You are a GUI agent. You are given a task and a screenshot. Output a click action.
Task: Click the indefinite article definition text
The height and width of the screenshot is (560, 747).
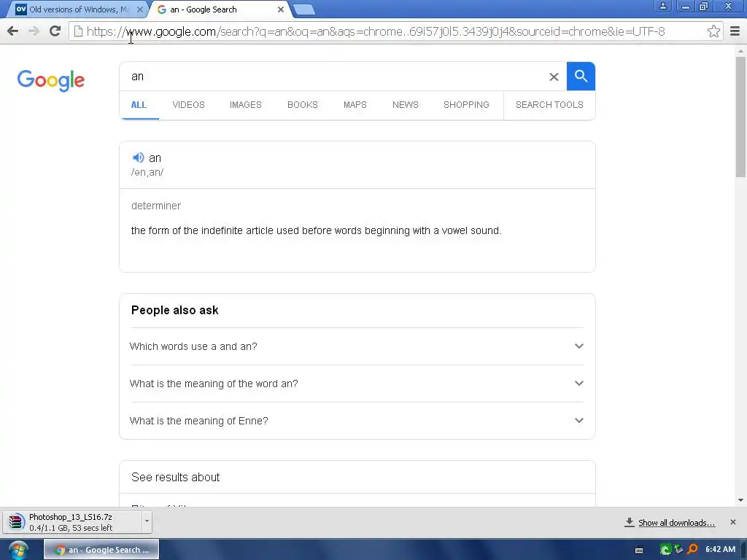click(317, 230)
